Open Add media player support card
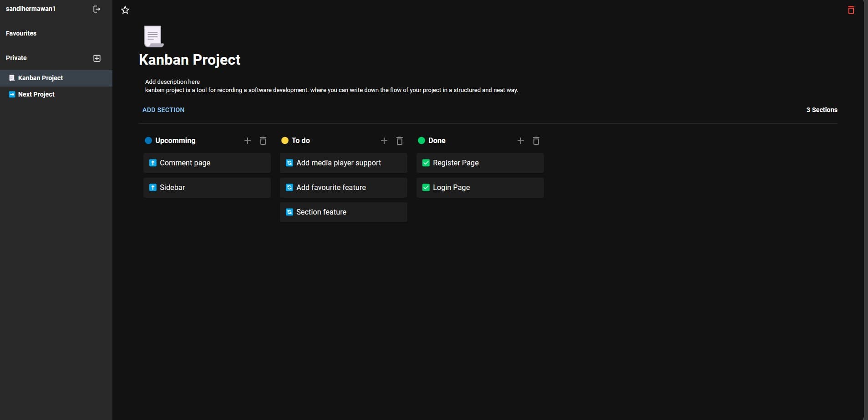This screenshot has width=868, height=420. click(343, 163)
